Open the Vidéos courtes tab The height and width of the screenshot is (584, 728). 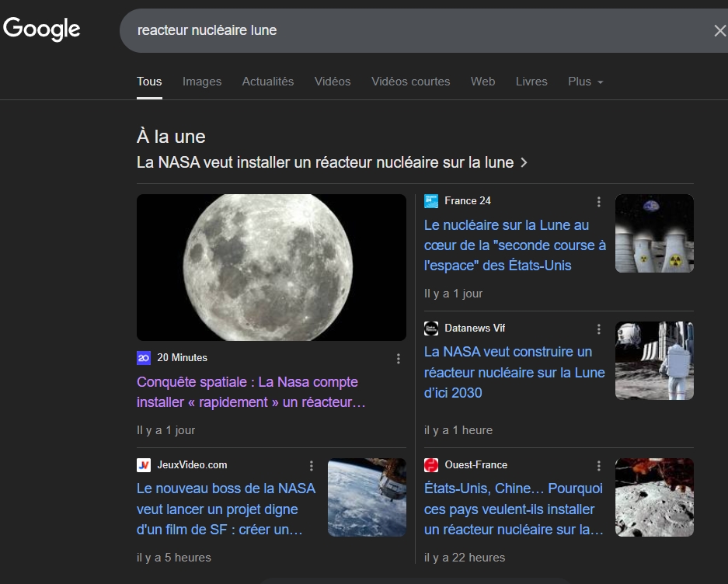pos(410,82)
